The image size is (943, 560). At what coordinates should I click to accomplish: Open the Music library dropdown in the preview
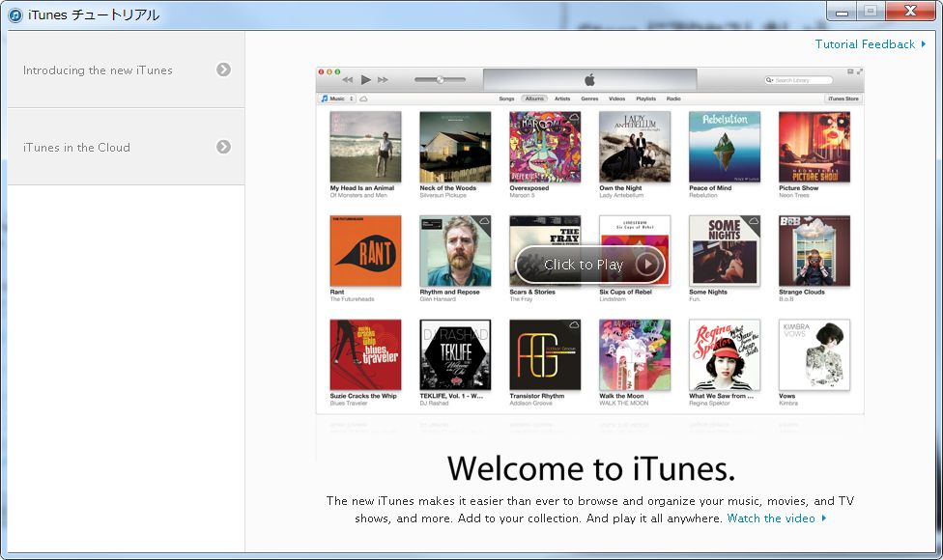333,98
